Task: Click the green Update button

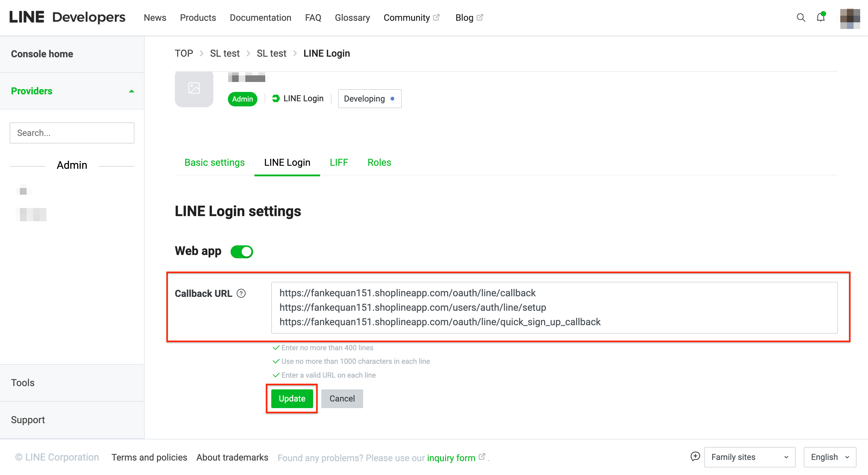Action: pos(292,398)
